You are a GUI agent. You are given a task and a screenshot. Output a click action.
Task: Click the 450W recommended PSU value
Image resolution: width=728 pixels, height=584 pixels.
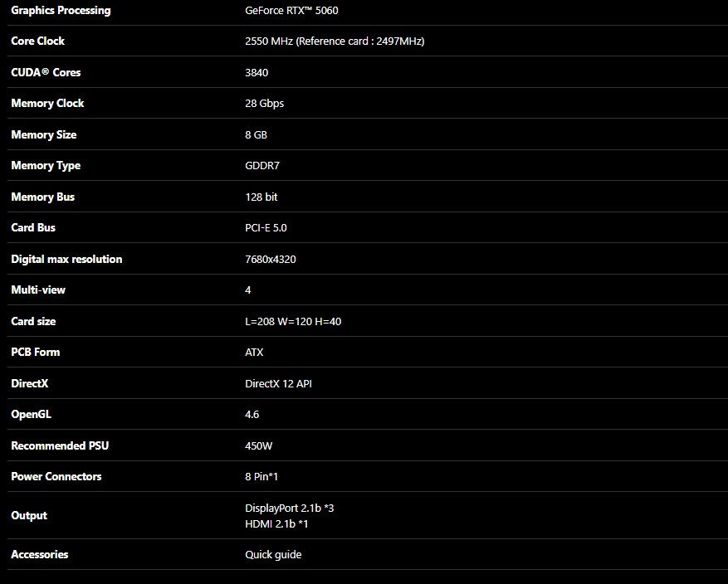coord(258,445)
